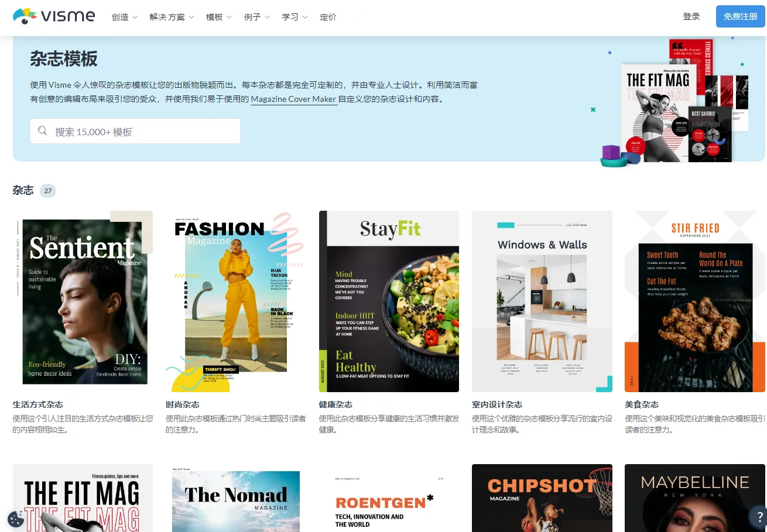Click the 免费注册 sign-up button
Screen dimensions: 767x532
741,16
